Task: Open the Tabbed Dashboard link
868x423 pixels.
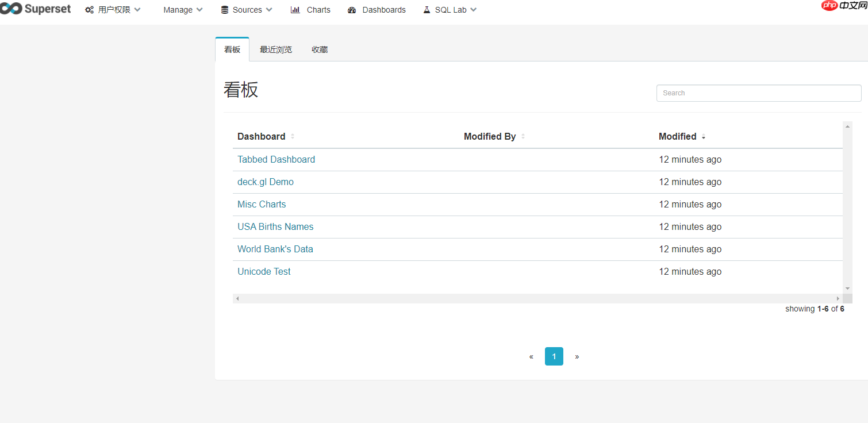Action: 276,159
